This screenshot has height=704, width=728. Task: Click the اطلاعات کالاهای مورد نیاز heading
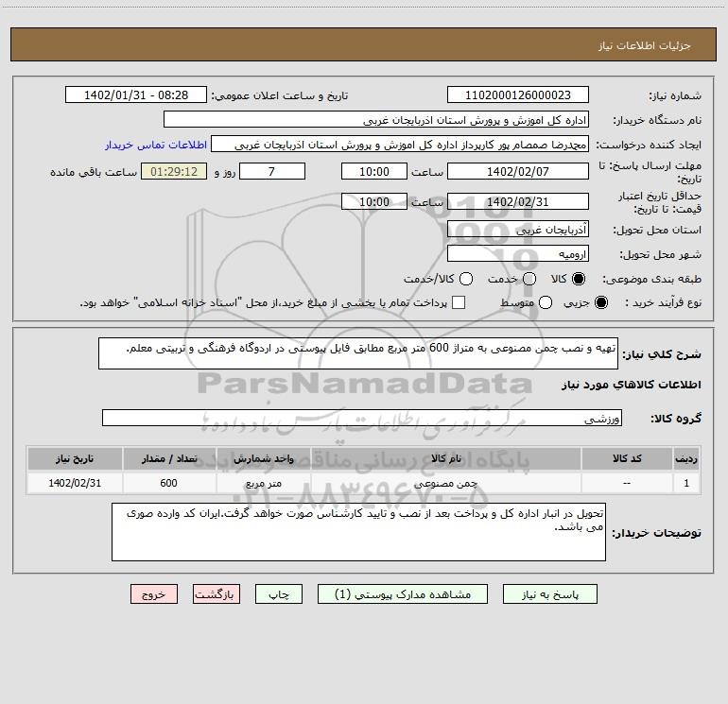tap(632, 385)
